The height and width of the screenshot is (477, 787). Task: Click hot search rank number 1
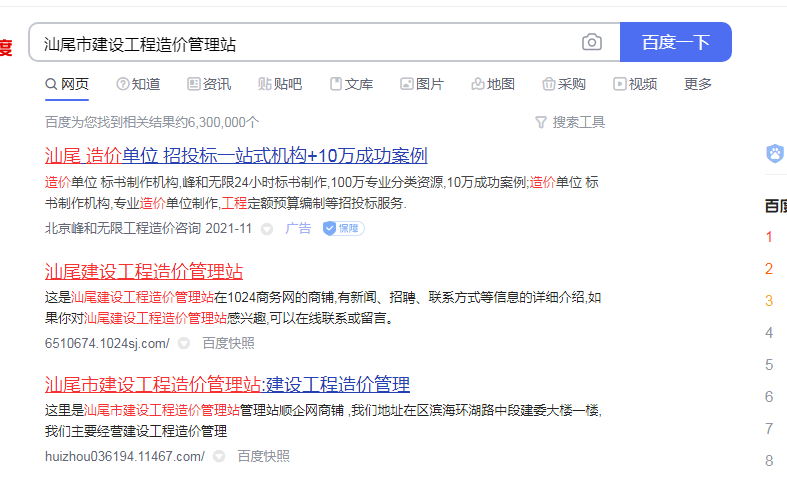[769, 237]
